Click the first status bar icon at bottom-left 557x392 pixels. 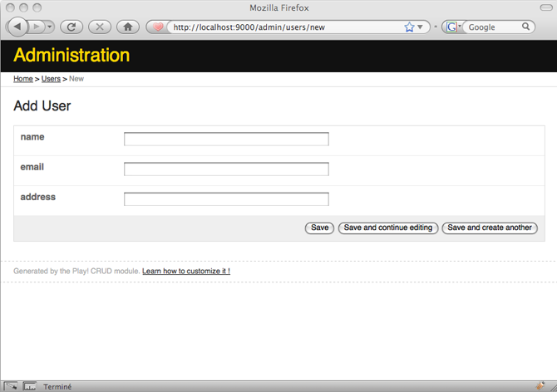11,386
